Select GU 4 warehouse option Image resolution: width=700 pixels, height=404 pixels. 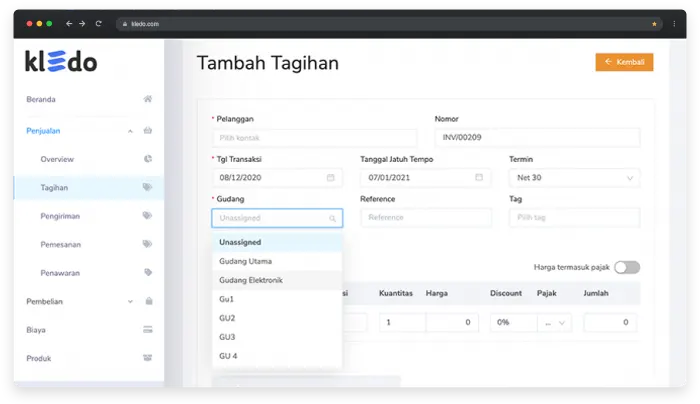pos(277,356)
